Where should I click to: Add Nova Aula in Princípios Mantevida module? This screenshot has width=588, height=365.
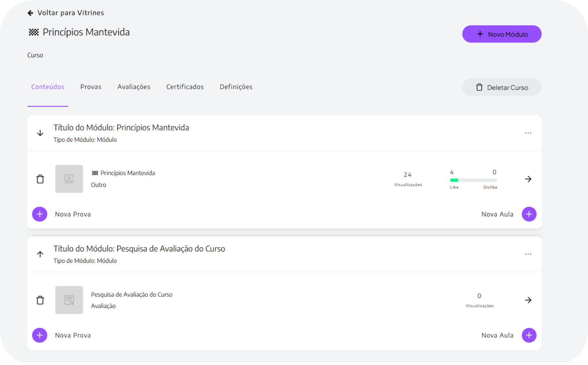pos(529,214)
